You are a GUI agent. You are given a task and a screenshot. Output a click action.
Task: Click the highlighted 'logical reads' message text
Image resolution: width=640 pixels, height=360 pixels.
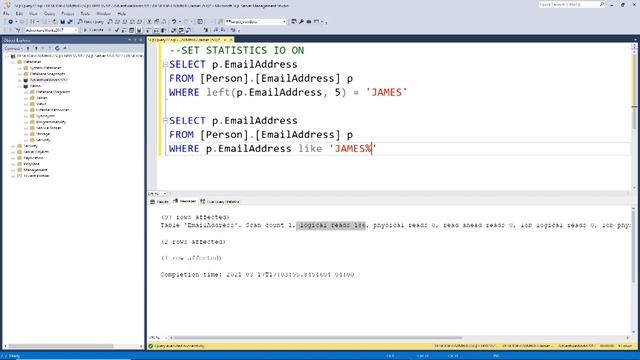[x=331, y=225]
